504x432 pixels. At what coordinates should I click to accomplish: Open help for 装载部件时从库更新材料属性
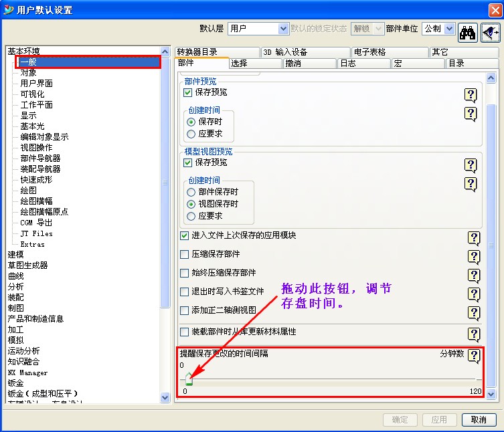click(x=474, y=334)
